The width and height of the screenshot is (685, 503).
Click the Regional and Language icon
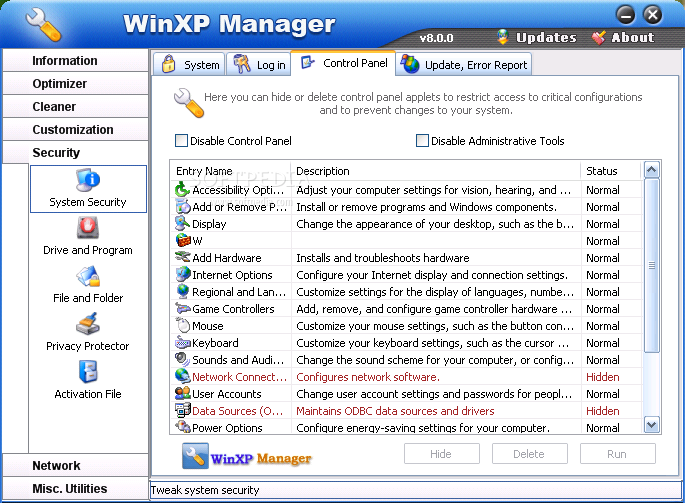pyautogui.click(x=183, y=291)
